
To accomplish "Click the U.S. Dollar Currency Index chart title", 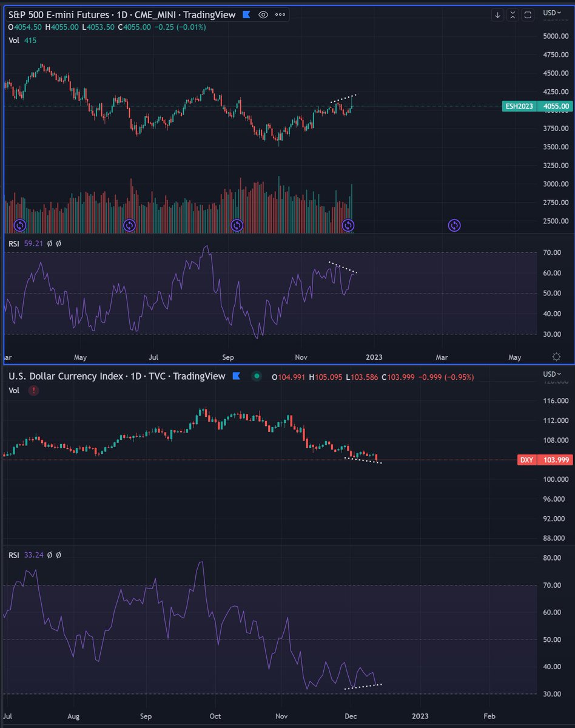I will [x=117, y=377].
